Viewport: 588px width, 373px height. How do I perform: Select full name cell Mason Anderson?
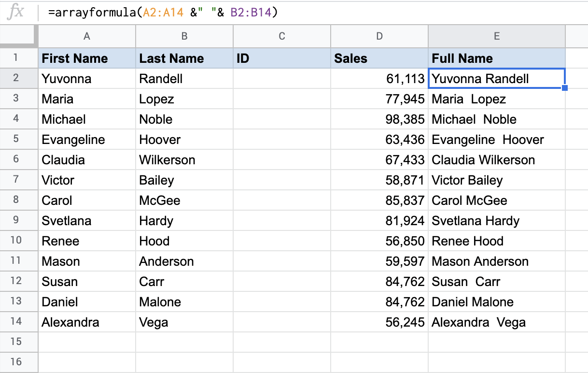[x=497, y=261]
